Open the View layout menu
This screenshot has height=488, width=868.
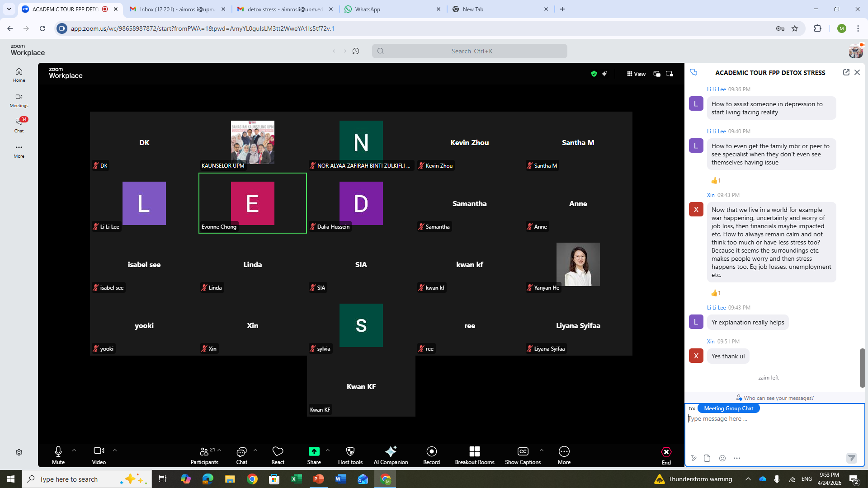point(636,74)
